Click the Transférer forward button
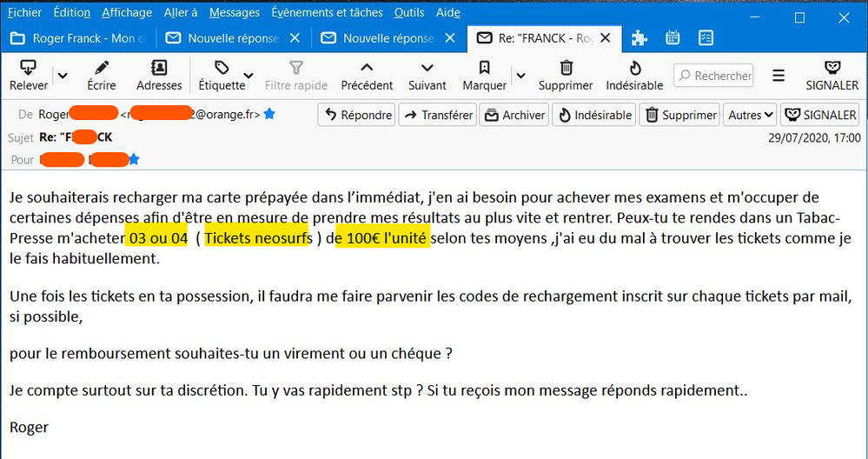 (437, 115)
